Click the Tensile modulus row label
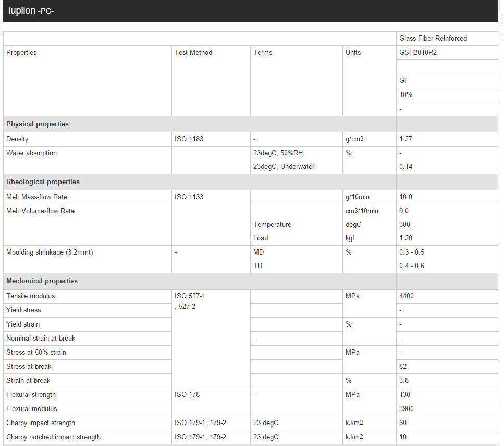This screenshot has width=504, height=446. coord(31,296)
